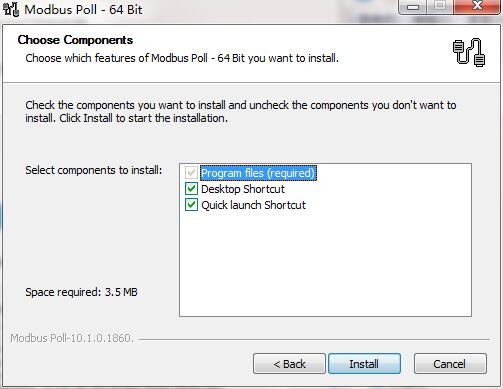Screen dimensions: 503x389
Task: Click the Modbus Poll - 64 Bit title text
Action: tap(83, 9)
